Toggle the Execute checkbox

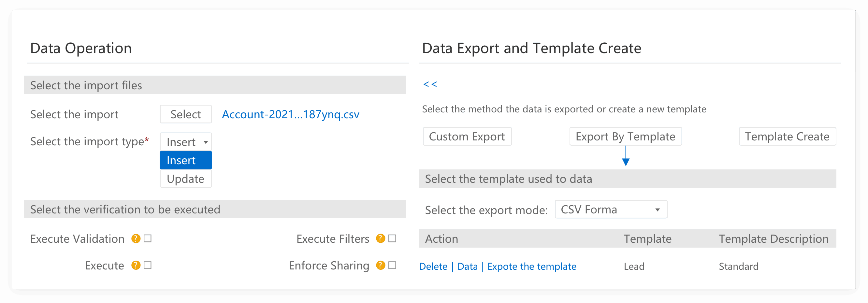(x=148, y=265)
